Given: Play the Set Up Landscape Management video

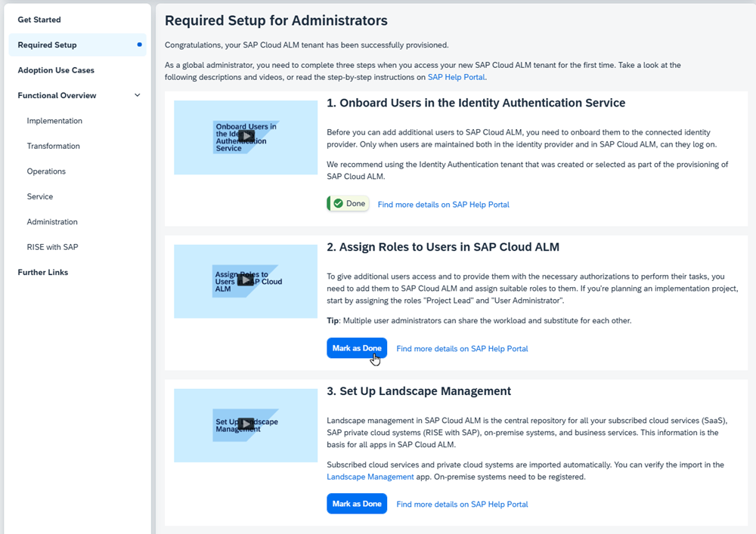Looking at the screenshot, I should 246,424.
